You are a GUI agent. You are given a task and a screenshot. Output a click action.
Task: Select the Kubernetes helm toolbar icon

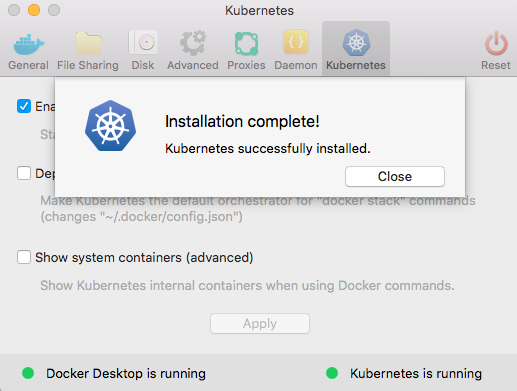pyautogui.click(x=356, y=42)
